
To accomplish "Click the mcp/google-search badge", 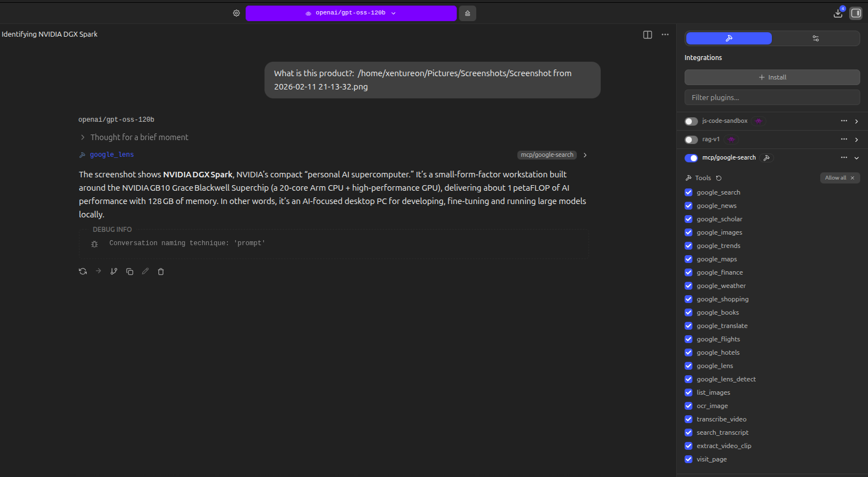I will coord(547,155).
